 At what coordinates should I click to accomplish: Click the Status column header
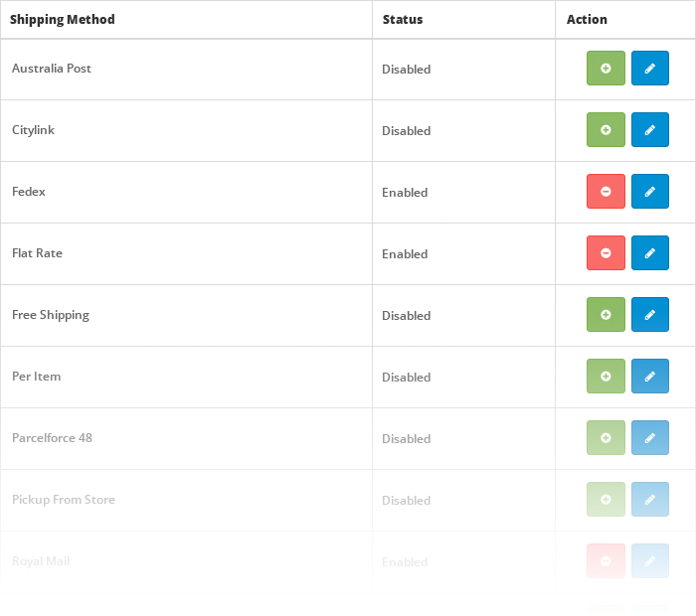[x=403, y=20]
